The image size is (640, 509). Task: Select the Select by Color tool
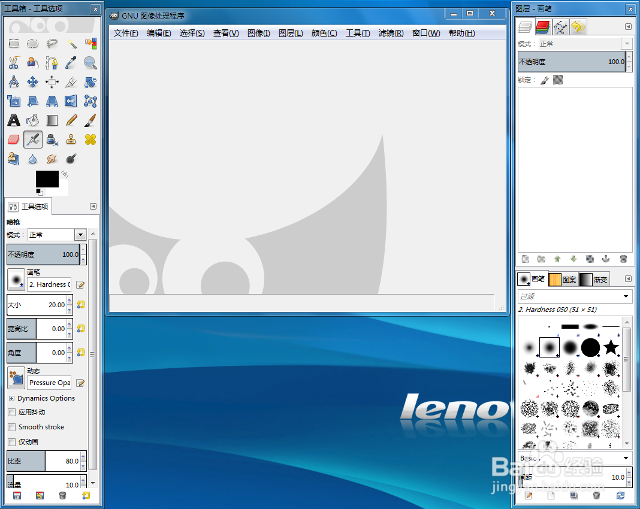[x=90, y=43]
